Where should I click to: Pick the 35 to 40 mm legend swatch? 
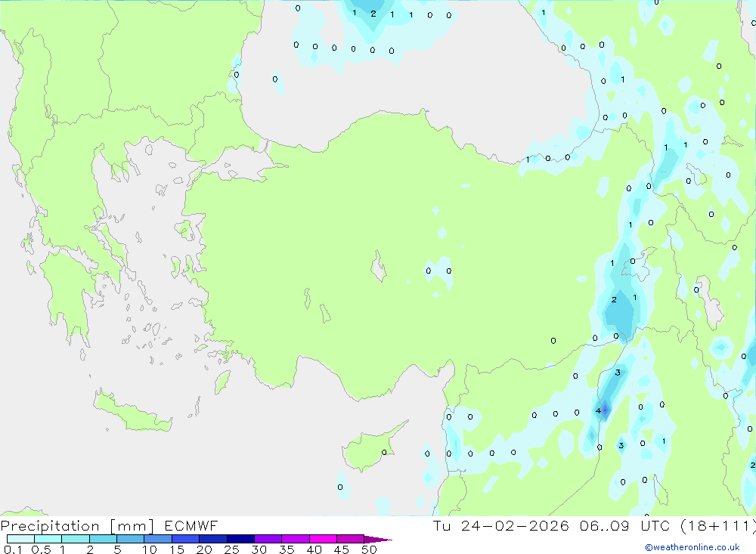[x=296, y=539]
